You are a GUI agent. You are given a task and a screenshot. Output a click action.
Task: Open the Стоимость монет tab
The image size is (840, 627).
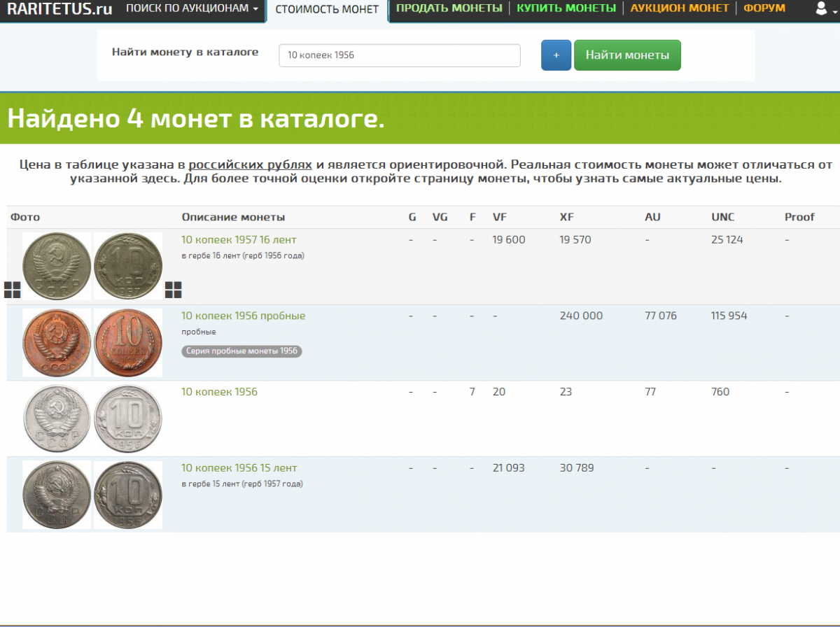pyautogui.click(x=327, y=9)
